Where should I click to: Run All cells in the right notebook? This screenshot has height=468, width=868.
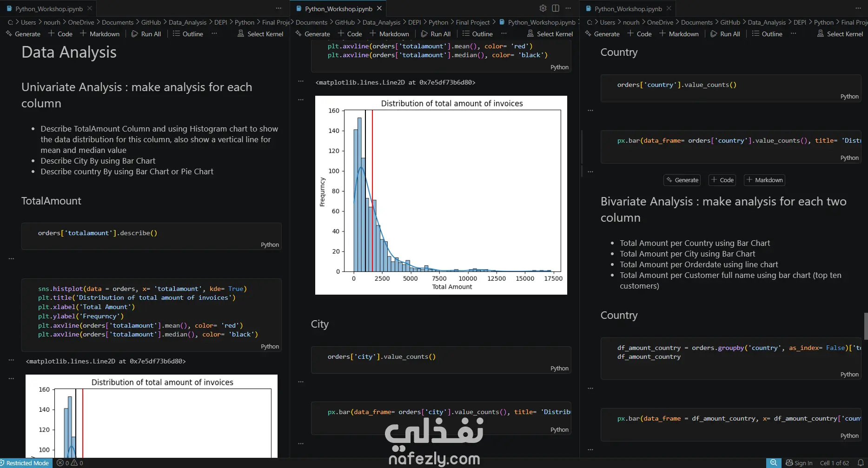pyautogui.click(x=725, y=34)
